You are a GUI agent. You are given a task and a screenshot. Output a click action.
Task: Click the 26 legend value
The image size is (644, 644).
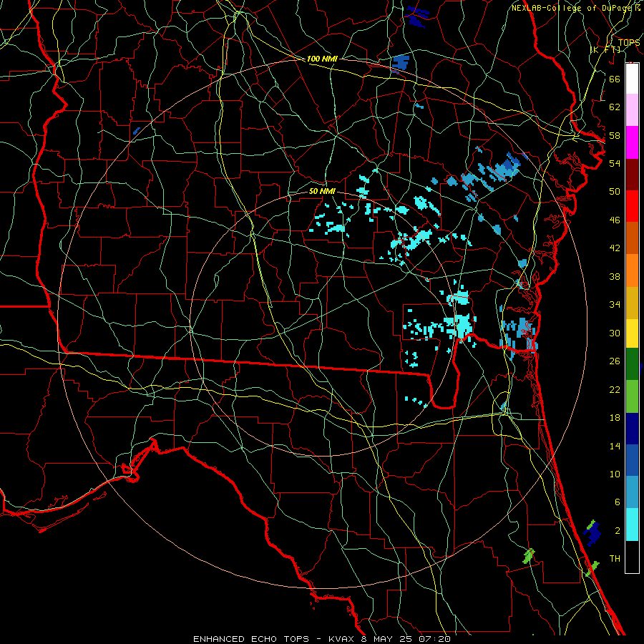coord(615,361)
